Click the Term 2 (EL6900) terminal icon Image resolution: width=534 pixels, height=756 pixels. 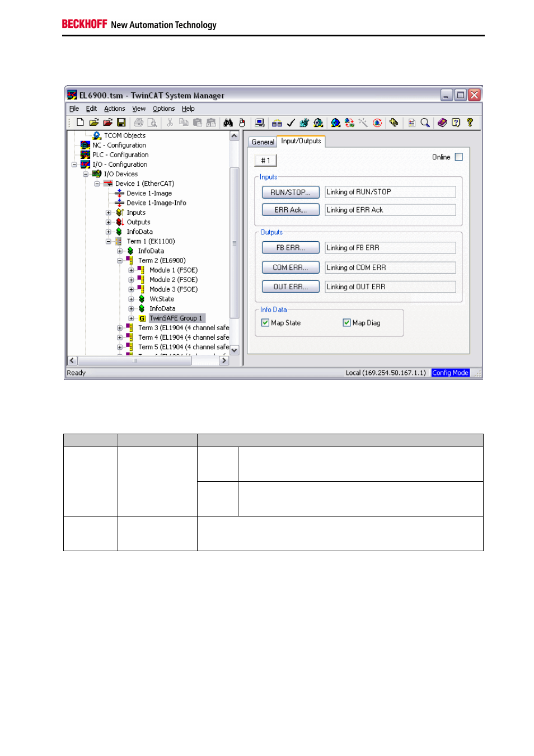coord(130,260)
